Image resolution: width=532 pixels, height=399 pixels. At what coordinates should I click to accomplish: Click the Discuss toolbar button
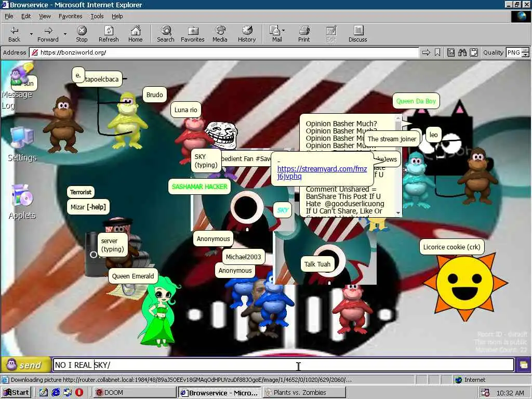[357, 34]
